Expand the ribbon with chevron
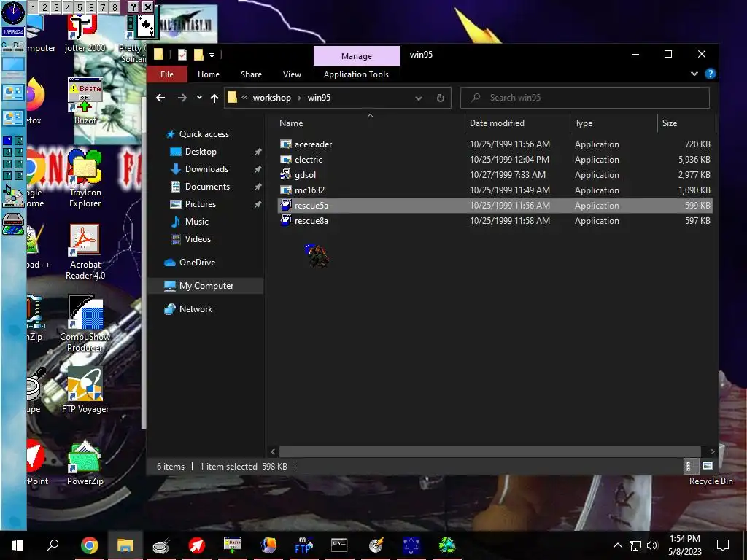Viewport: 747px width, 560px height. [694, 74]
